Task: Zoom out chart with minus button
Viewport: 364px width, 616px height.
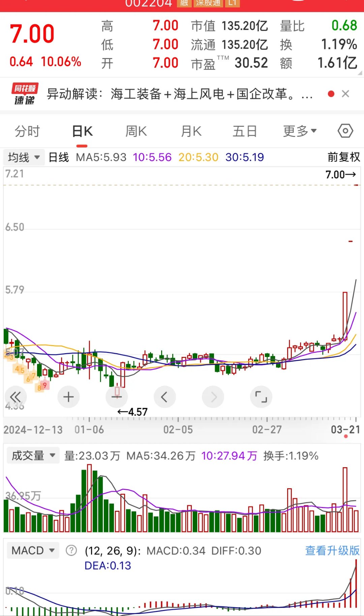Action: pyautogui.click(x=117, y=397)
